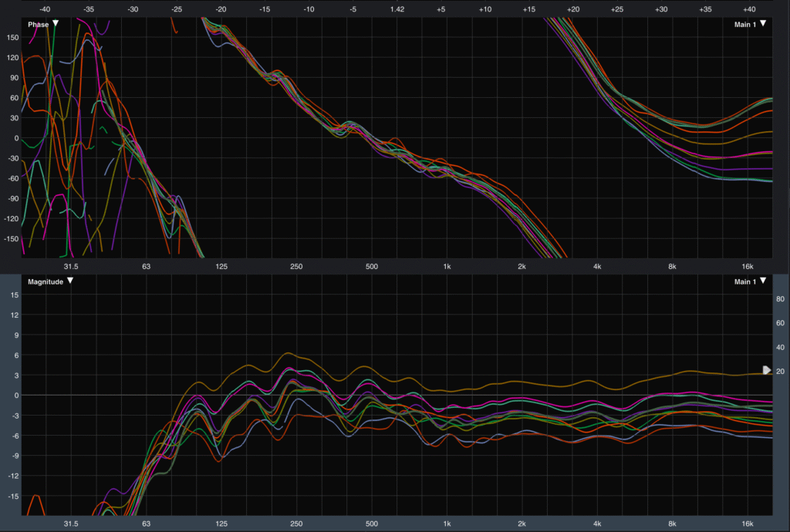Image resolution: width=790 pixels, height=532 pixels.
Task: Click the 60 label on right-side scale
Action: click(779, 323)
